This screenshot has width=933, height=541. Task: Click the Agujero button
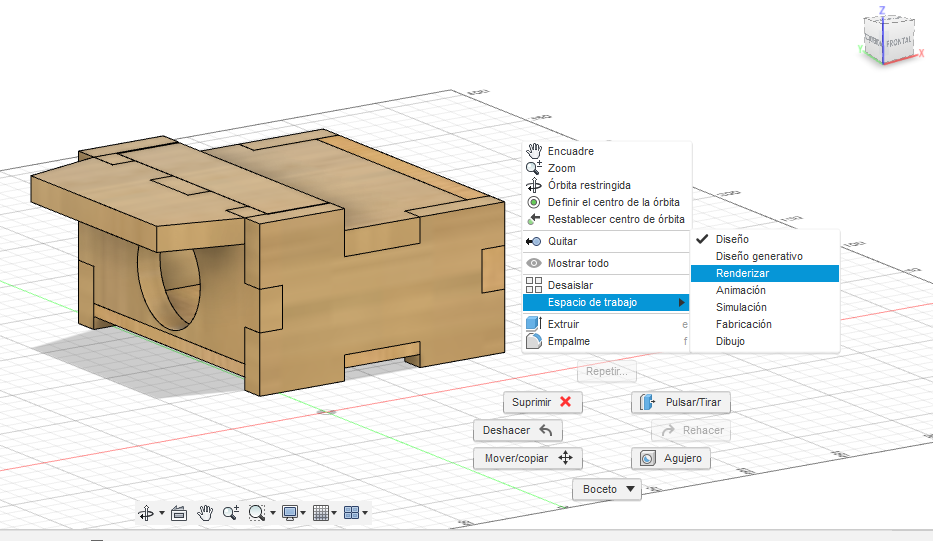[671, 458]
